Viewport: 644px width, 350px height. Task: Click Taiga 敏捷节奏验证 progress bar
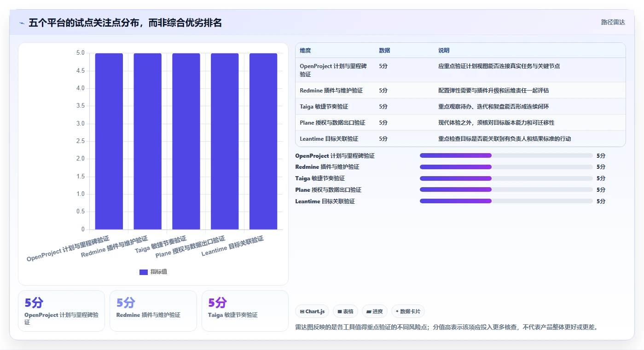(x=506, y=178)
